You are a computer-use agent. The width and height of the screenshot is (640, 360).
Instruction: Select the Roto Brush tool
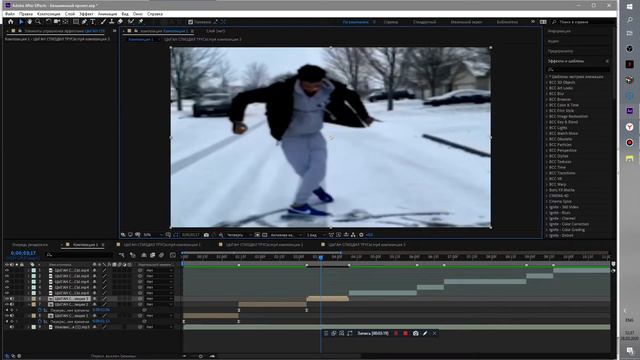131,22
